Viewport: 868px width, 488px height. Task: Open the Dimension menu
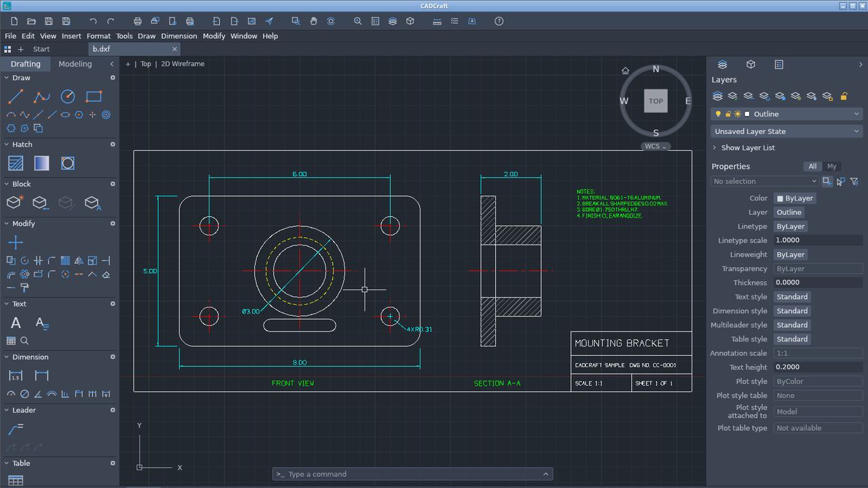click(x=179, y=36)
